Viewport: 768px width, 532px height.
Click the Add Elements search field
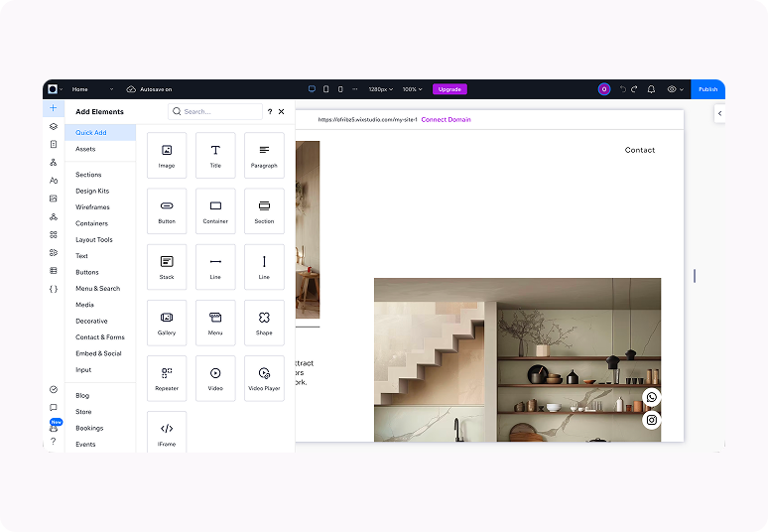click(x=215, y=112)
